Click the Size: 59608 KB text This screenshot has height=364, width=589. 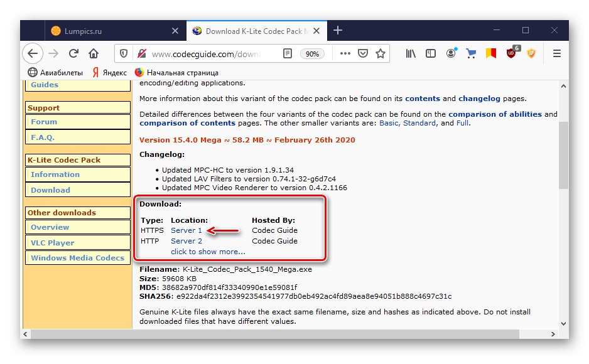click(168, 279)
